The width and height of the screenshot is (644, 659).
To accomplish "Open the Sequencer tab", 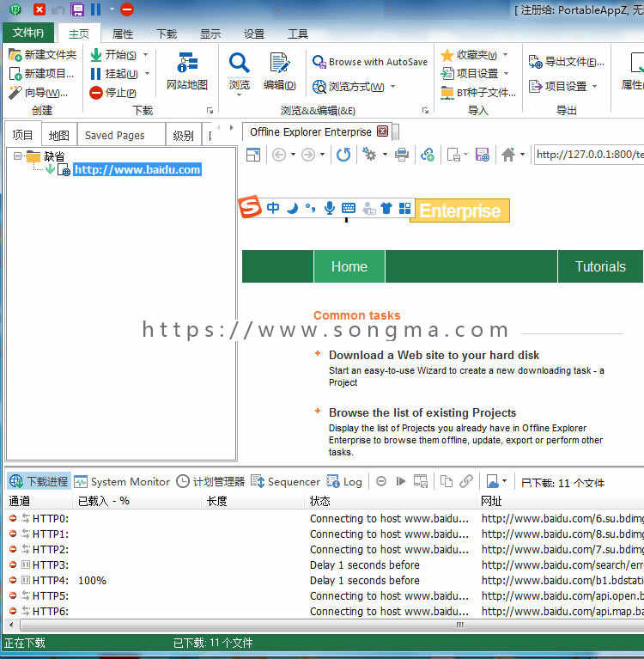I will point(285,482).
